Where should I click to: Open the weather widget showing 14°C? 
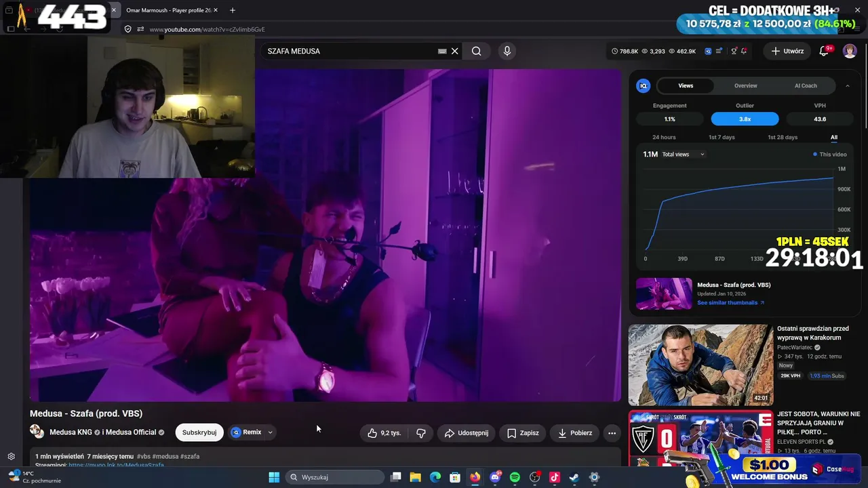tap(34, 477)
